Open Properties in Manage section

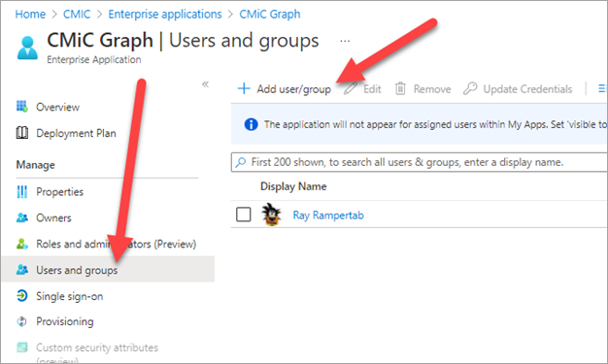click(59, 192)
